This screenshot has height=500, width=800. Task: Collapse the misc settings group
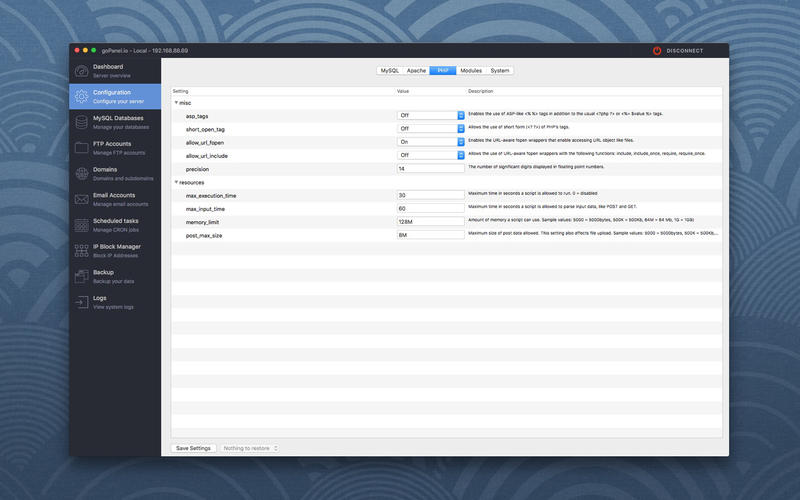tap(176, 102)
